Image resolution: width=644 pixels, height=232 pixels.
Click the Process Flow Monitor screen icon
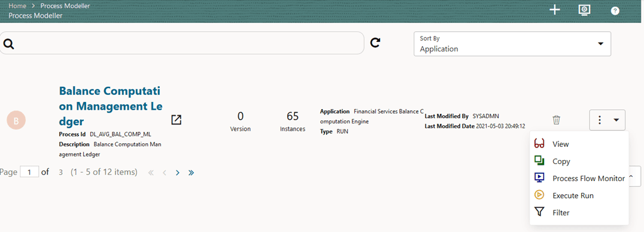pyautogui.click(x=539, y=177)
